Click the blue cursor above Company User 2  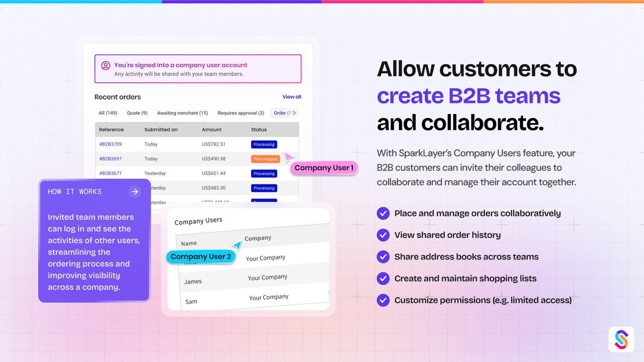[x=237, y=245]
